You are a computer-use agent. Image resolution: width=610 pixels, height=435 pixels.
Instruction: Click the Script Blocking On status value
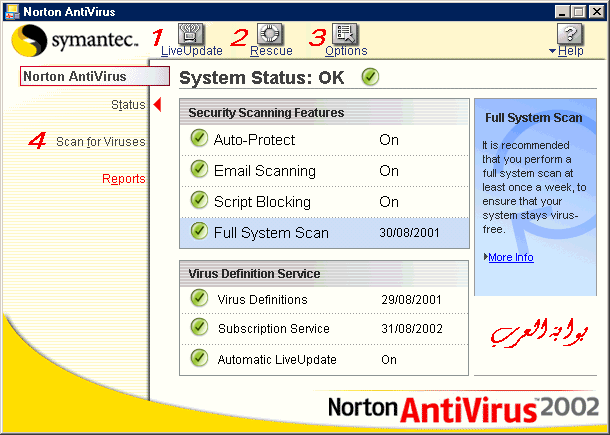[389, 202]
